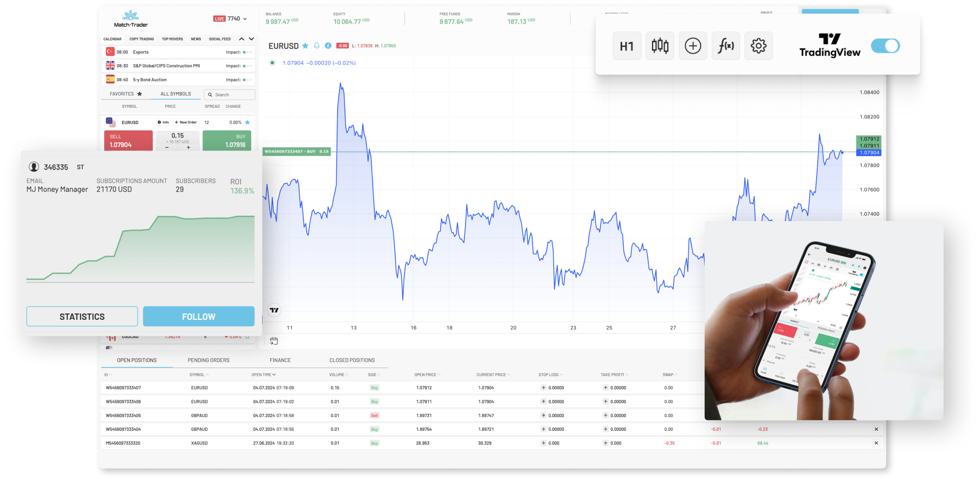
Task: Toggle favorite star next to EURUSD chart title
Action: point(305,45)
